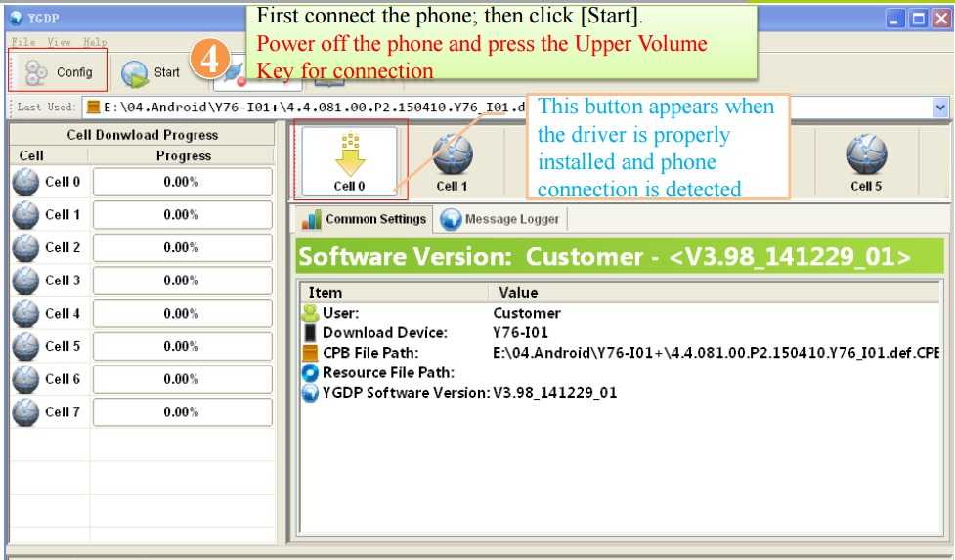Viewport: 955px width, 560px height.
Task: Expand the Last Used path dropdown
Action: click(x=940, y=108)
